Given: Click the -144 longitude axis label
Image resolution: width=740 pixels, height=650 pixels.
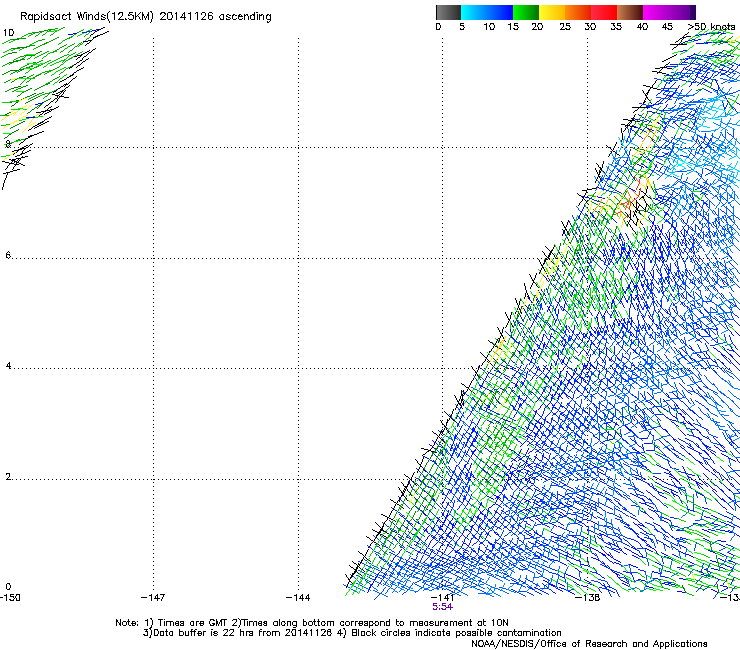Looking at the screenshot, I should click(298, 598).
